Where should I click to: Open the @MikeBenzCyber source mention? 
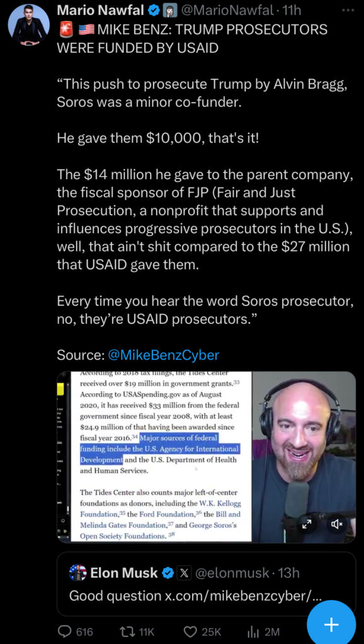[x=163, y=355]
